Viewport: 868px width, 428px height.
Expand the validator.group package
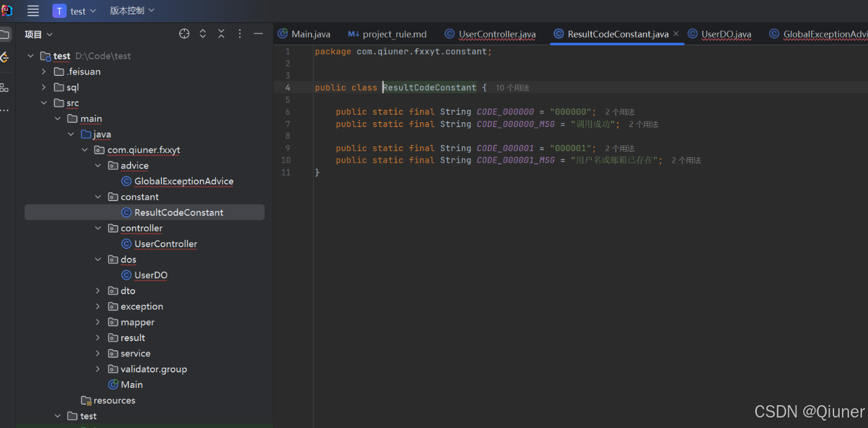click(x=98, y=369)
